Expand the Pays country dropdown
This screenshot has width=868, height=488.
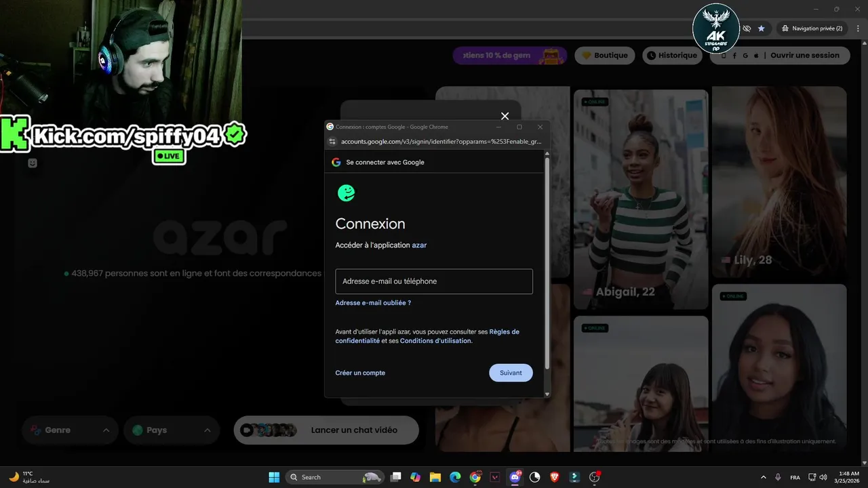click(172, 430)
